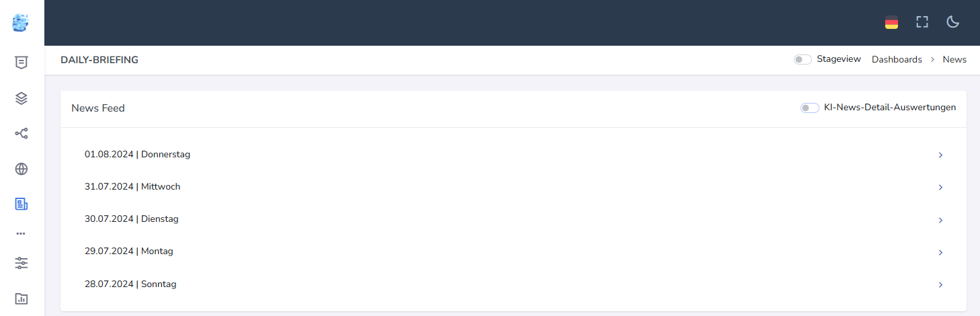Open the bar chart reports sidebar icon
Screen dimensions: 980x316
[x=22, y=298]
